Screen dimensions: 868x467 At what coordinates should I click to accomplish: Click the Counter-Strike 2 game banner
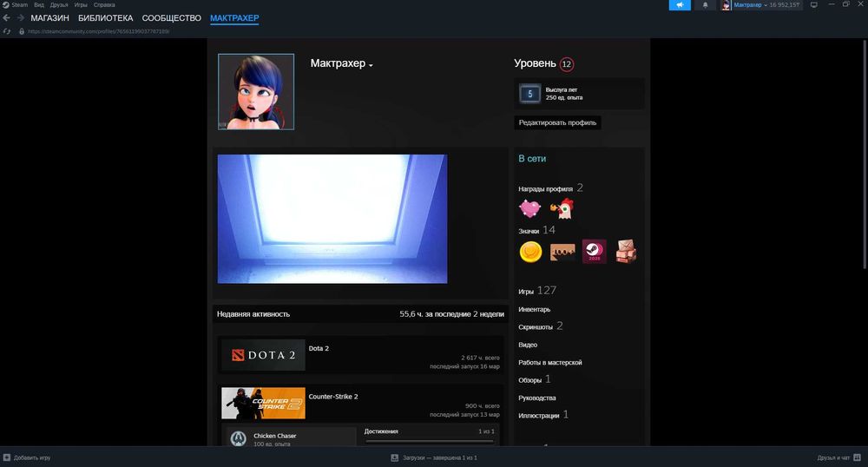pyautogui.click(x=263, y=403)
